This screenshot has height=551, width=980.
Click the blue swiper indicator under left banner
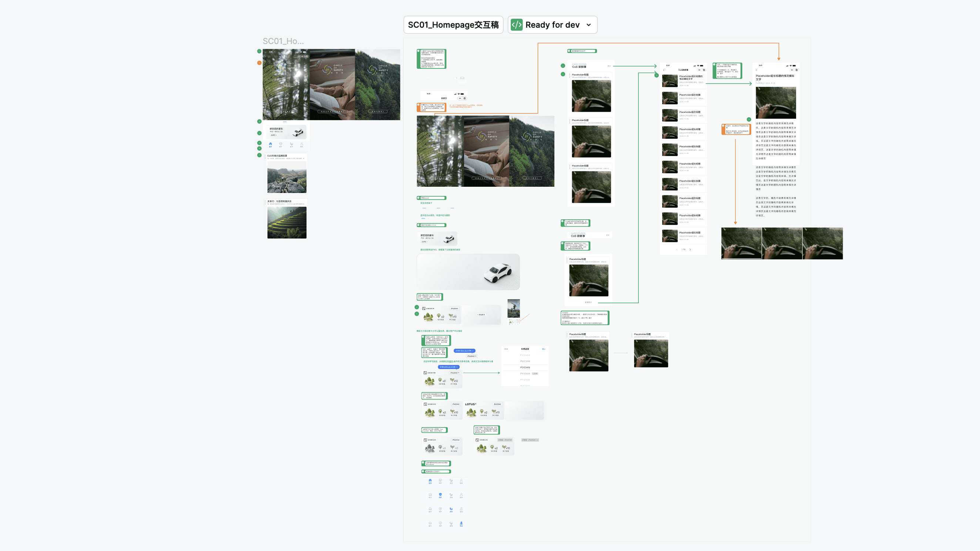285,122
